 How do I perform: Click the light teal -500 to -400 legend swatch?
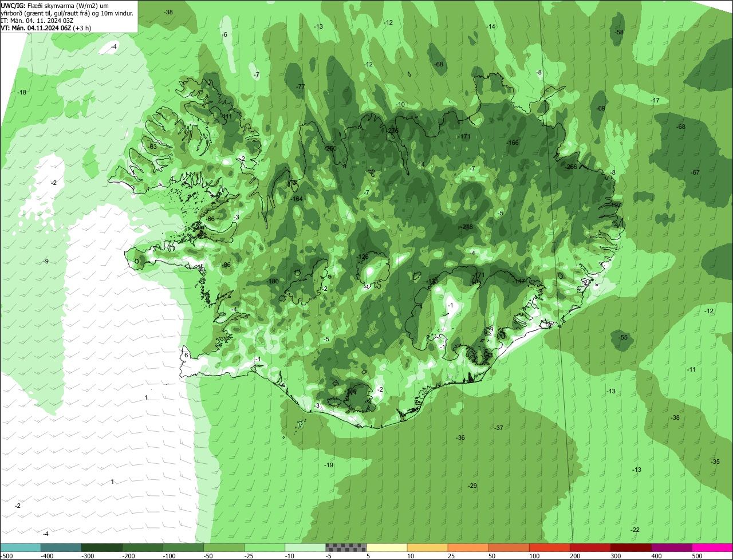tap(21, 548)
